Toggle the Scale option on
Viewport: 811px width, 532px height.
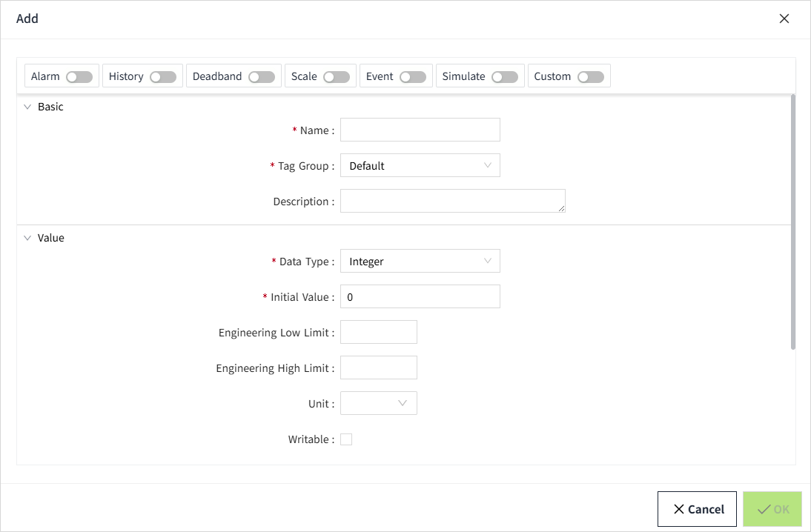337,77
